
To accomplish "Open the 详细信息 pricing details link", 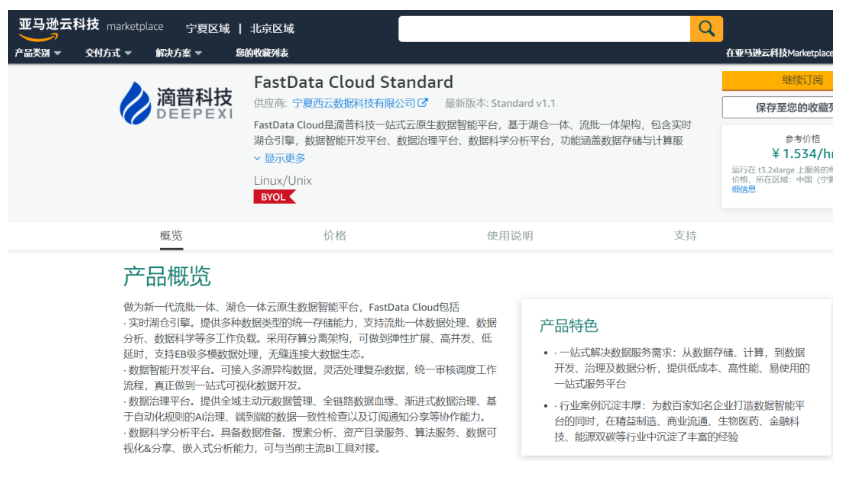I will pos(744,189).
